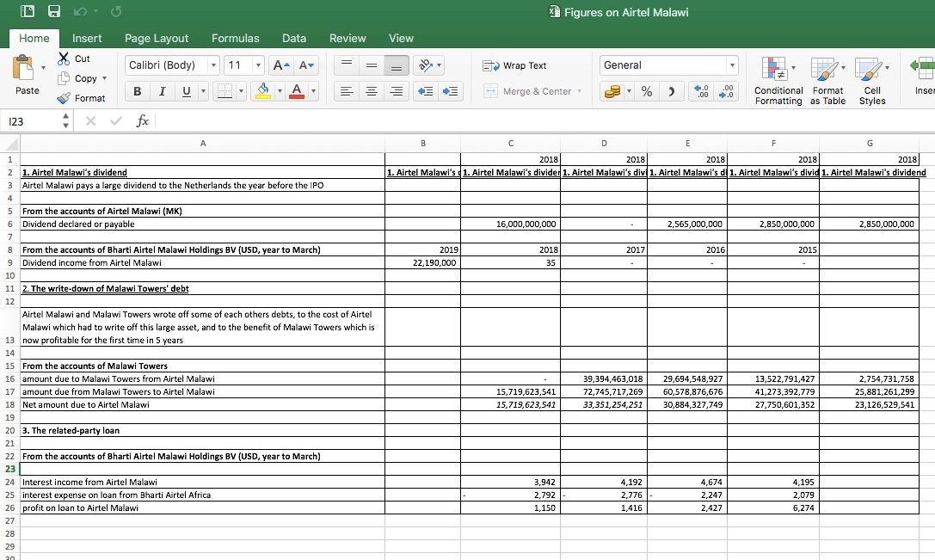Open the Review tab
This screenshot has height=560, width=935.
[x=348, y=38]
